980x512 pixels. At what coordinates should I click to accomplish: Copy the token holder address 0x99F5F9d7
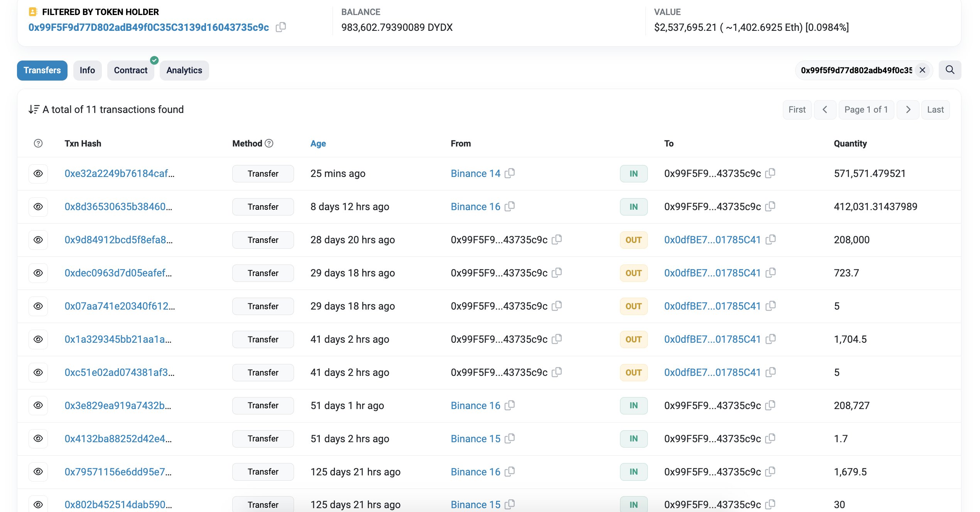click(x=281, y=27)
